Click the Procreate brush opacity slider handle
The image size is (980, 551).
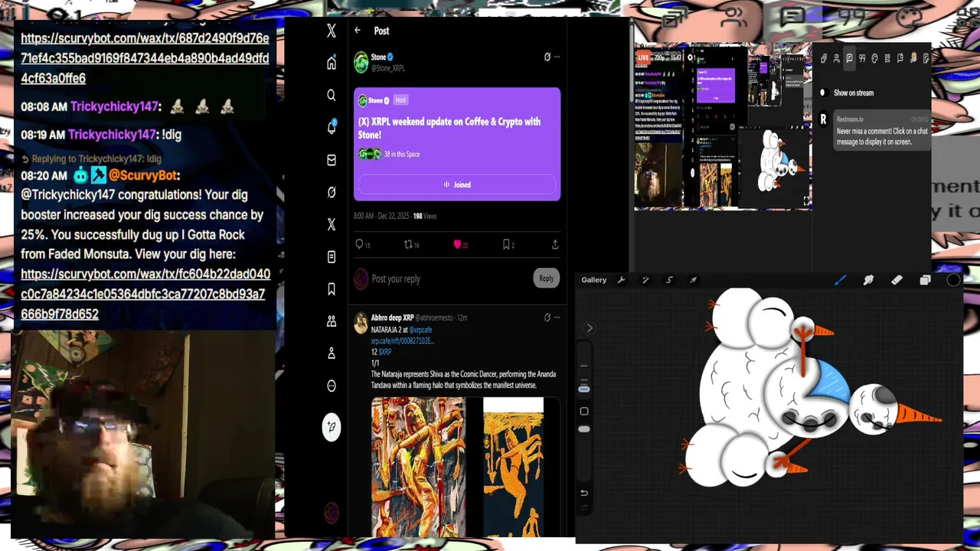[x=584, y=429]
